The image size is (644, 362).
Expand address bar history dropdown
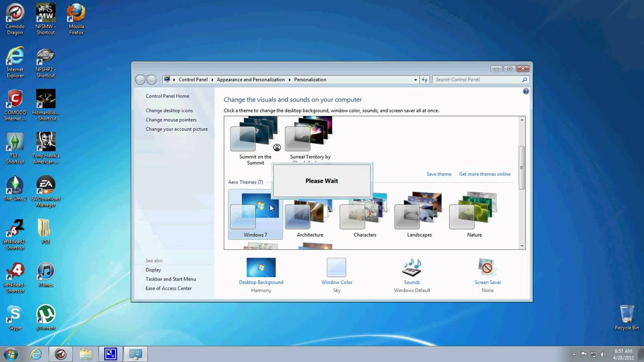416,79
